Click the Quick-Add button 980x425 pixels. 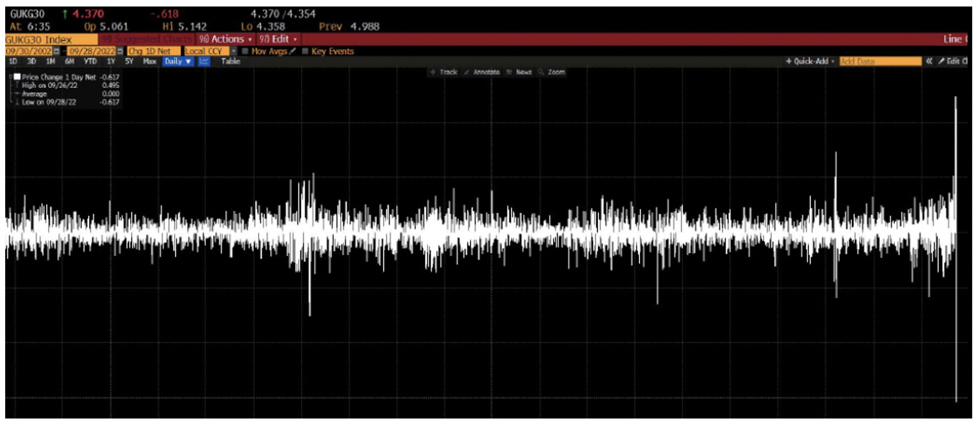point(809,61)
